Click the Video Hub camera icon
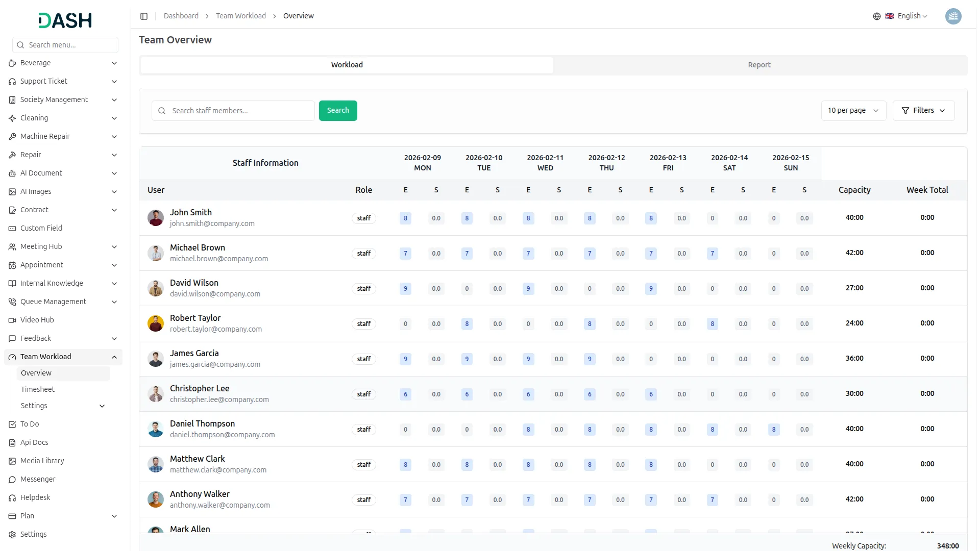980x551 pixels. (x=12, y=320)
